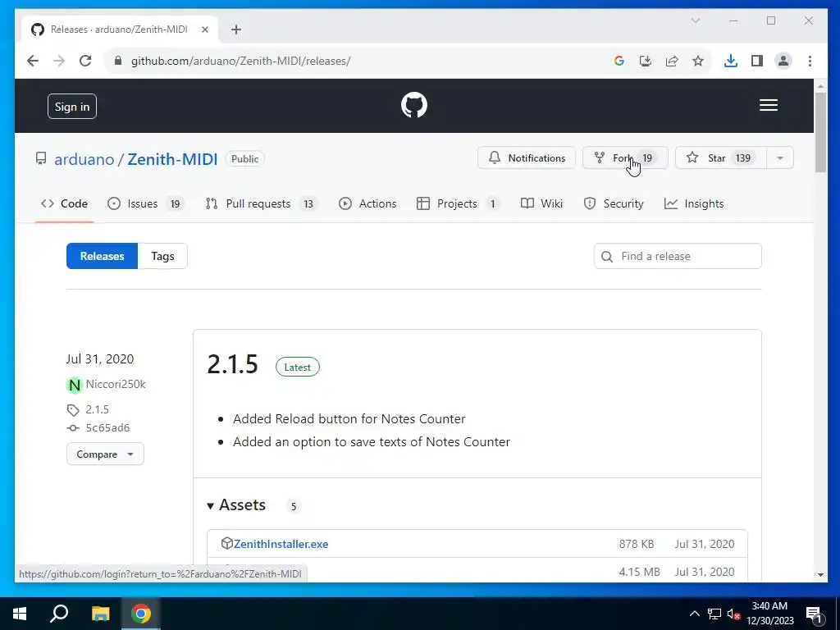The width and height of the screenshot is (840, 630).
Task: Open the Wiki tab
Action: click(x=541, y=203)
